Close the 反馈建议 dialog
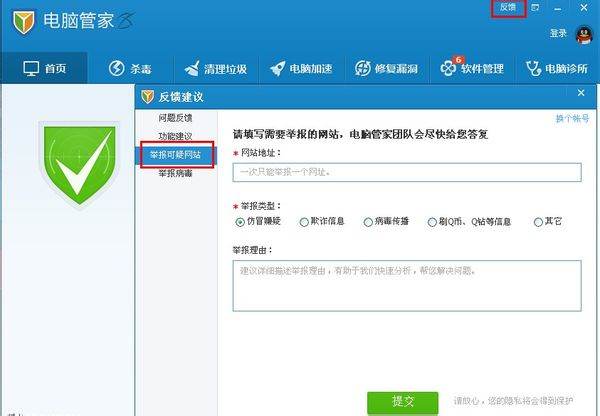This screenshot has height=416, width=600. click(x=581, y=93)
